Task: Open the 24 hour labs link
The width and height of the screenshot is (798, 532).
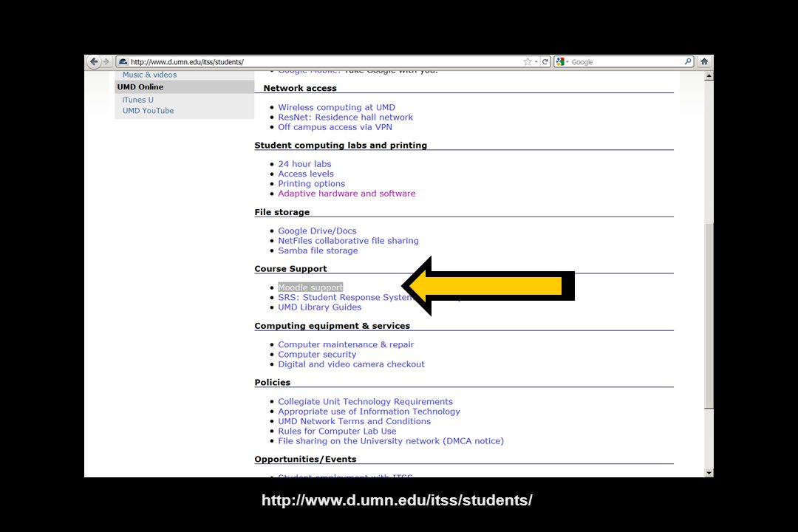Action: point(304,164)
